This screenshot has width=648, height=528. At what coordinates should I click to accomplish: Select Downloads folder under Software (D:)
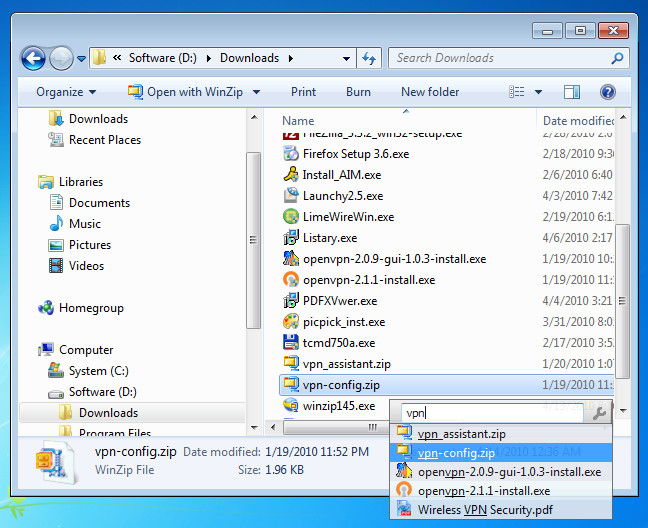pyautogui.click(x=132, y=413)
